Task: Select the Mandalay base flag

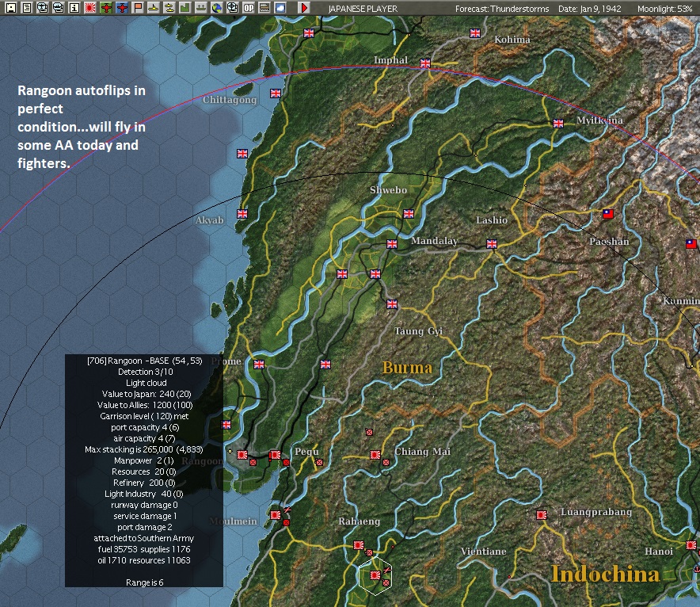Action: (392, 244)
